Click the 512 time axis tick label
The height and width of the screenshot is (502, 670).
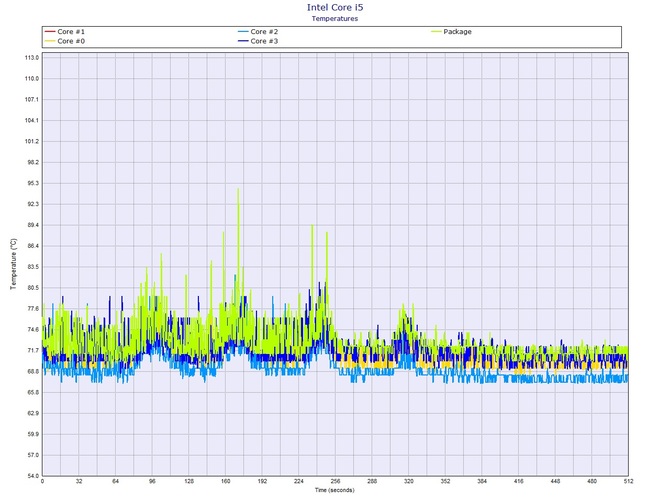[628, 481]
